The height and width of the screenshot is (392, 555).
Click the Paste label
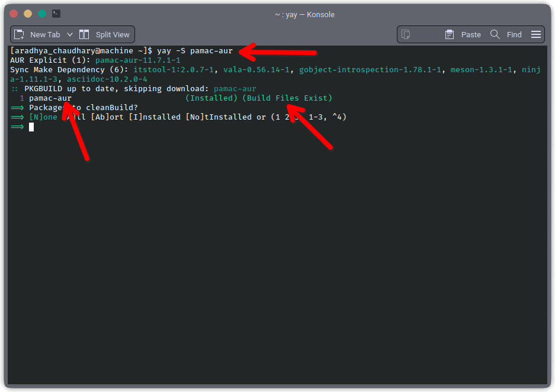471,35
